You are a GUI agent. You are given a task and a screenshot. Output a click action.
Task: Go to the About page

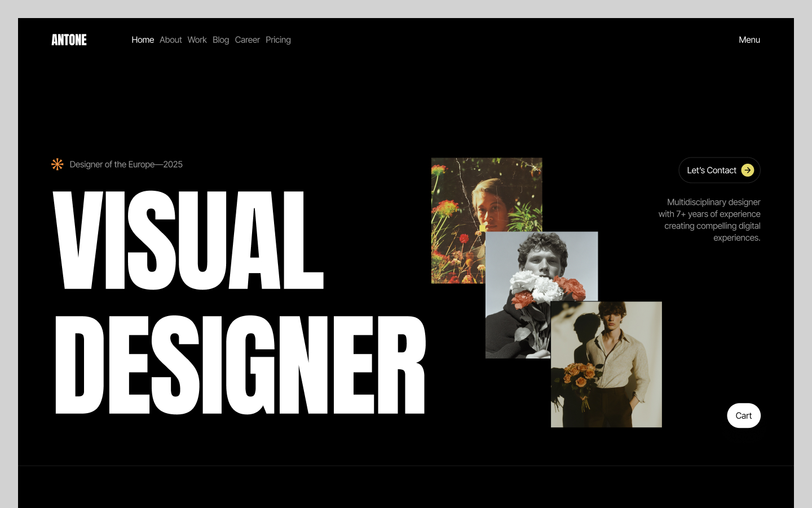click(x=170, y=40)
